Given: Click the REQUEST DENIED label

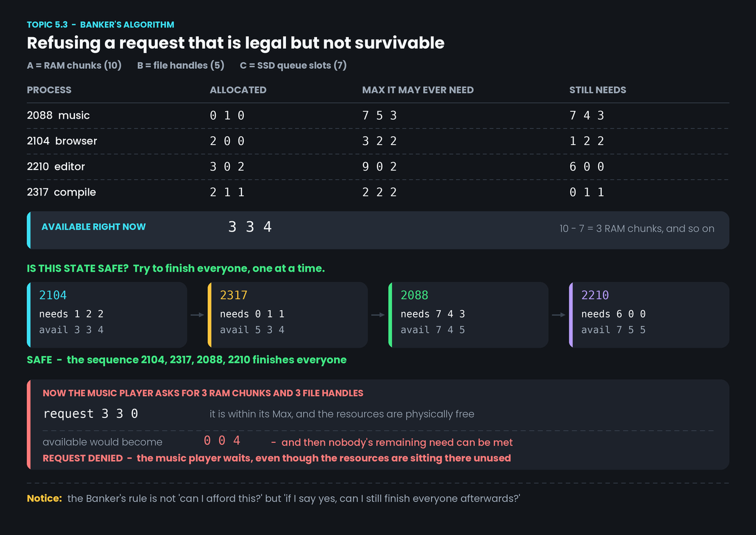Looking at the screenshot, I should tap(82, 458).
